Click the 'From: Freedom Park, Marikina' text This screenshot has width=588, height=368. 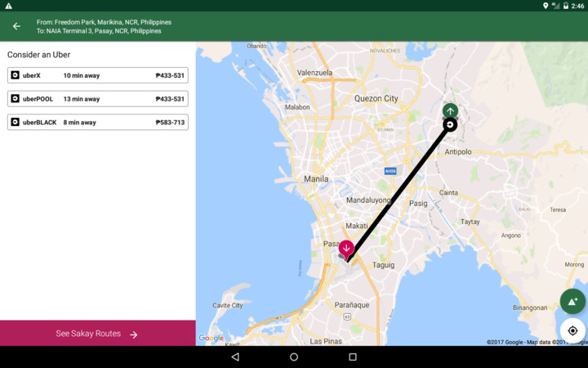click(104, 22)
